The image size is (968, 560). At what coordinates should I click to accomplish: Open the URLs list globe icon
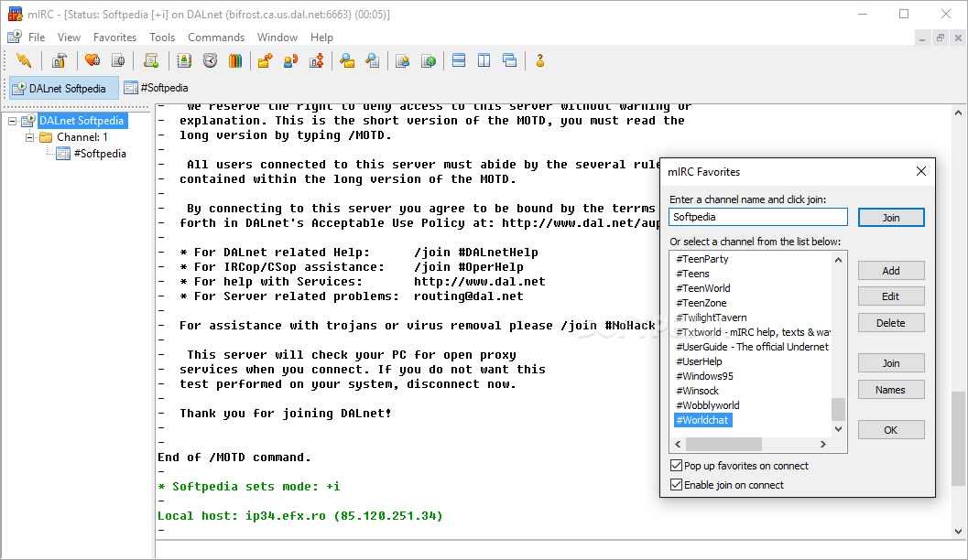[x=429, y=60]
